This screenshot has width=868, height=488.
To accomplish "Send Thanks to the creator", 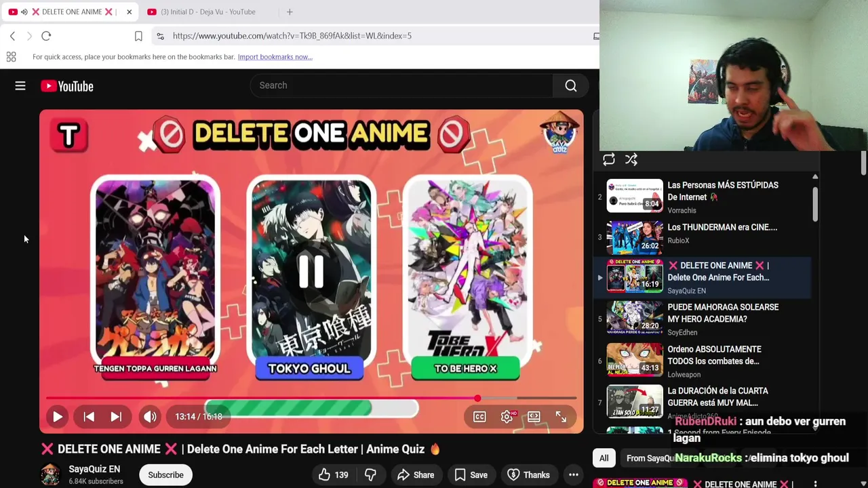I will (528, 475).
